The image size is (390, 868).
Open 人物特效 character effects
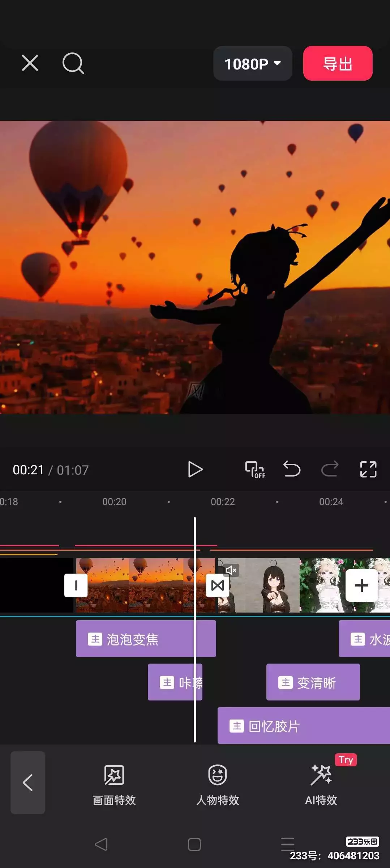218,785
